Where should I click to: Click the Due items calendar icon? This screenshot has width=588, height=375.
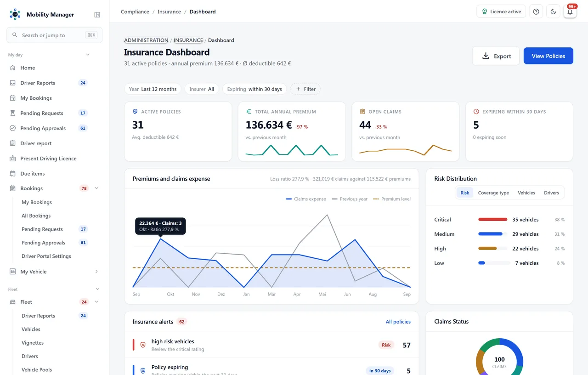pos(13,174)
